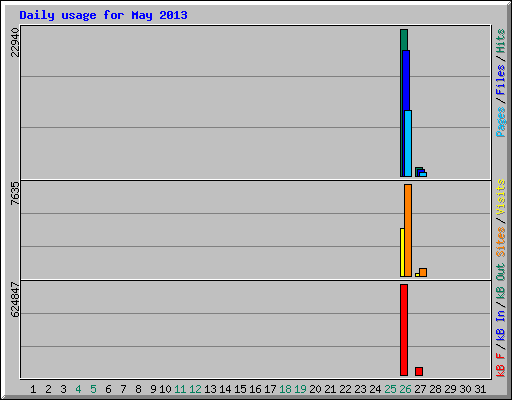This screenshot has height=400, width=512.
Task: Click day 28 on the x-axis
Action: [x=435, y=389]
